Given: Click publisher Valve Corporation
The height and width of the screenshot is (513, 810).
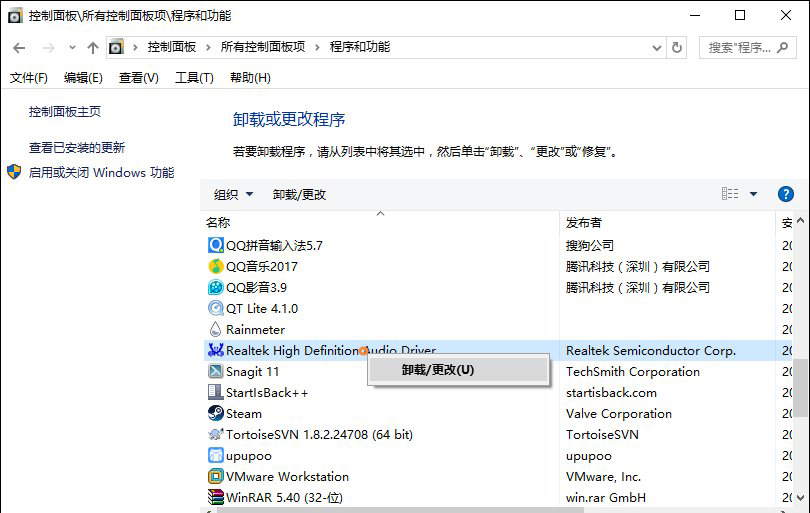Looking at the screenshot, I should [619, 414].
